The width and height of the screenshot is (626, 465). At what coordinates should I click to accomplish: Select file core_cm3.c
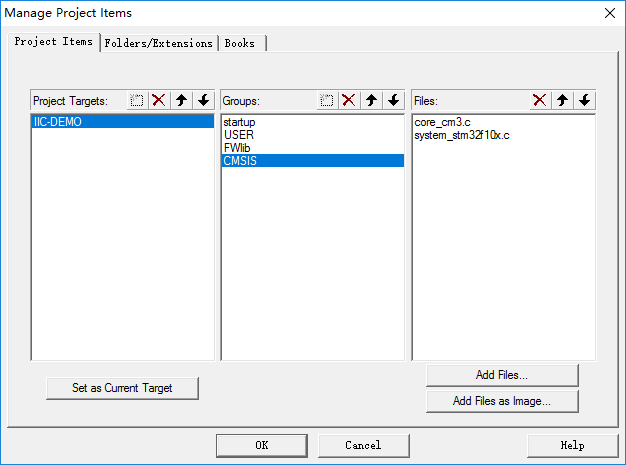503,122
